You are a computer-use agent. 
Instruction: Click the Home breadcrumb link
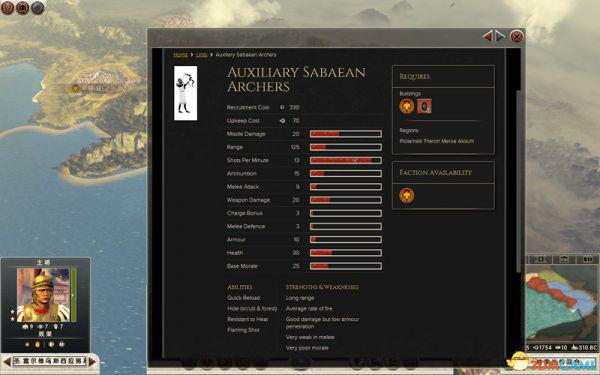[181, 55]
